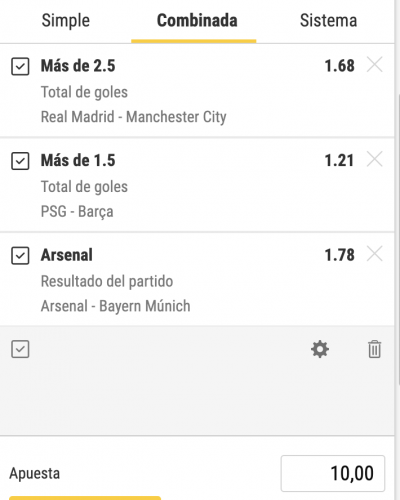Remove the Más de 2.5 selection
Screen dimensions: 400x500
tap(374, 65)
